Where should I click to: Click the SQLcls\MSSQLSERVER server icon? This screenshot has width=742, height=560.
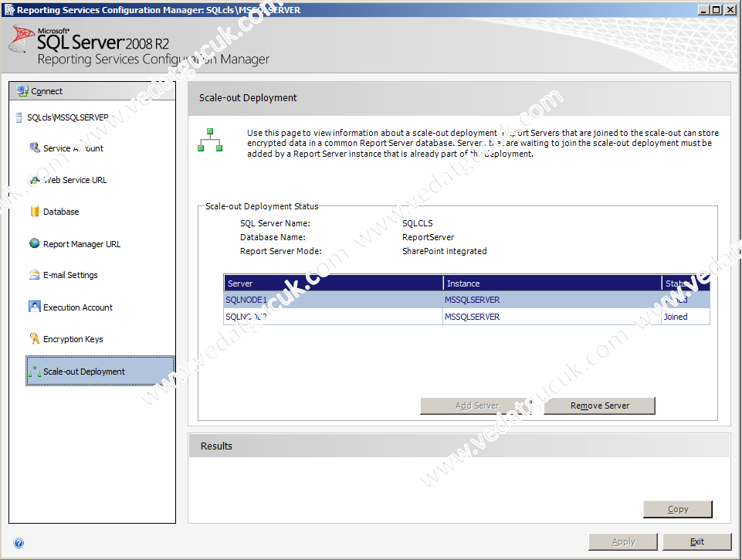[x=19, y=117]
